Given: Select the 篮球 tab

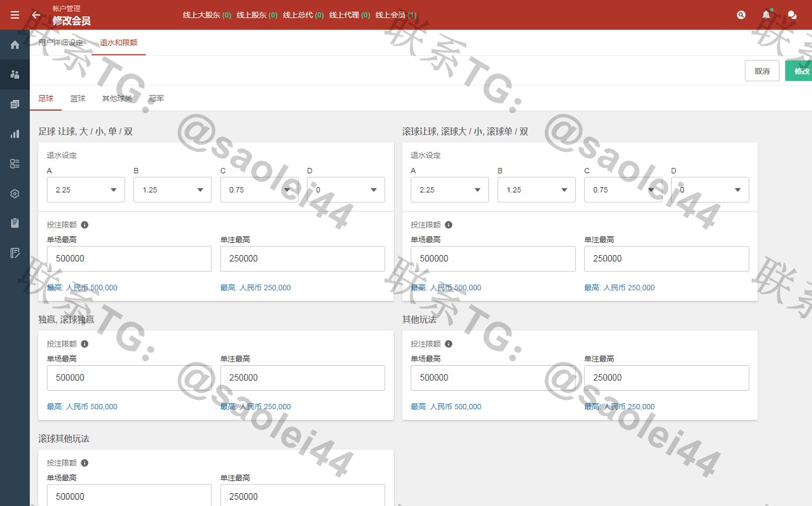Looking at the screenshot, I should tap(78, 99).
